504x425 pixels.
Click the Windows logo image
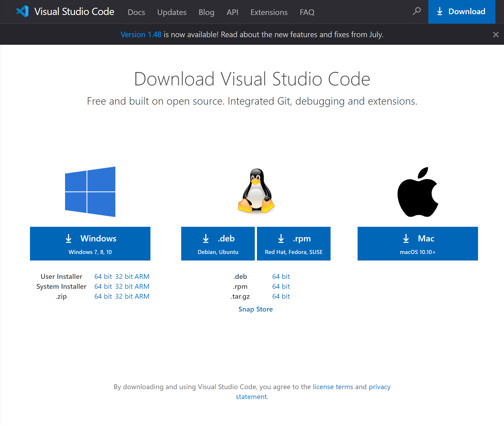point(90,192)
